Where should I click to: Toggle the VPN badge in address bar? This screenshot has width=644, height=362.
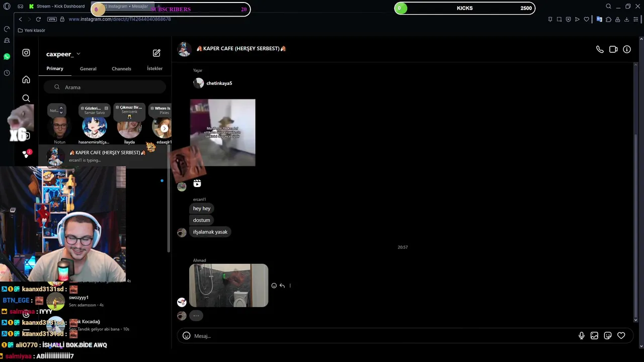52,19
